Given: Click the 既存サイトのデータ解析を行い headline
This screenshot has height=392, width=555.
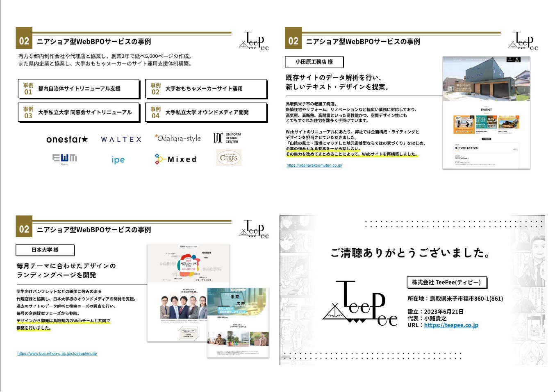Looking at the screenshot, I should pyautogui.click(x=334, y=77).
